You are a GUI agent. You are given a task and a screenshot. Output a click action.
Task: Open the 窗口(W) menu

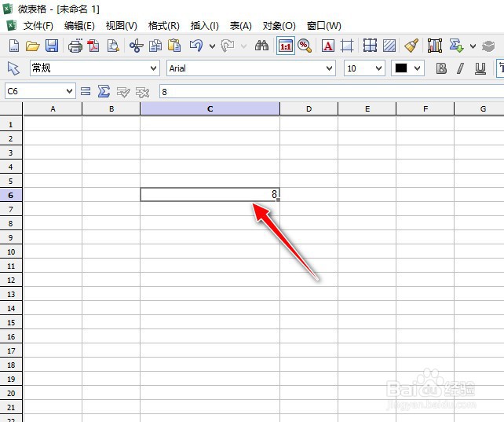(323, 26)
